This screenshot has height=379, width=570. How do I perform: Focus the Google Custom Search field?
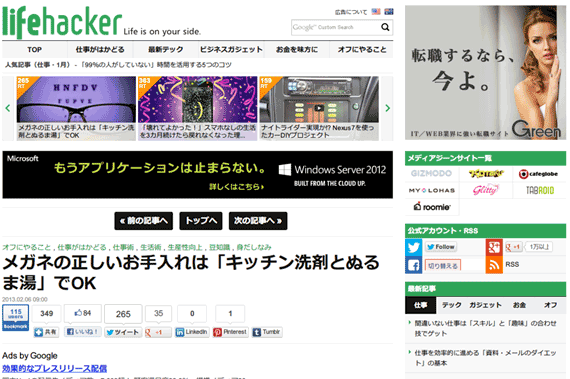click(x=335, y=27)
